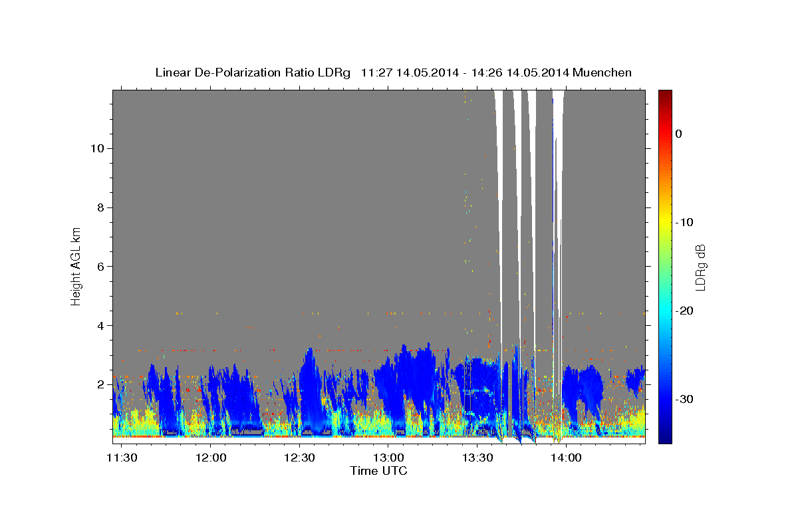Click the dark blue bottom of the colorbar
This screenshot has height=532, width=798.
tap(665, 437)
